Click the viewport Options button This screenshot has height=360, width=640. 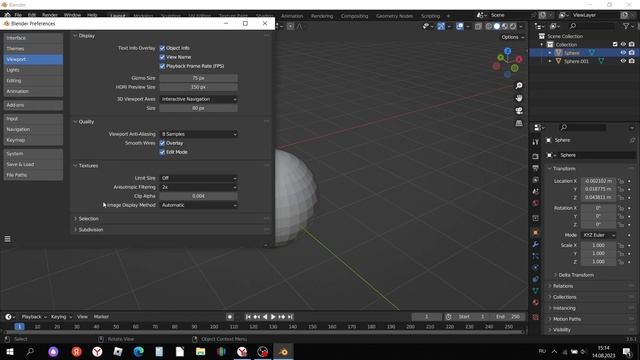point(512,37)
